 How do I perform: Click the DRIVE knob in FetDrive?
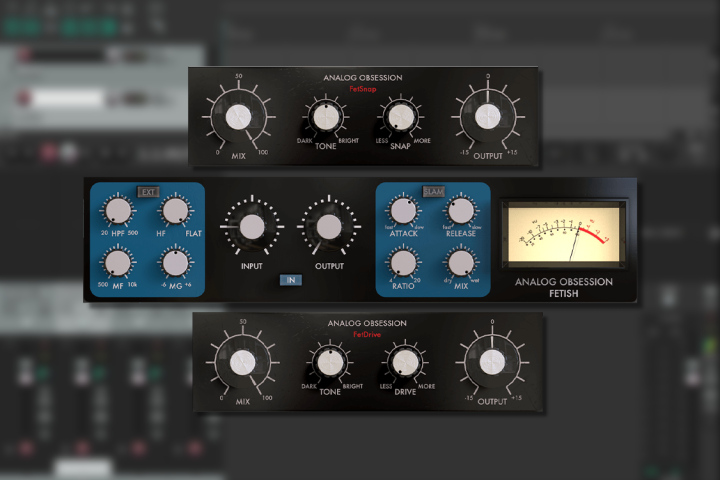click(x=404, y=361)
